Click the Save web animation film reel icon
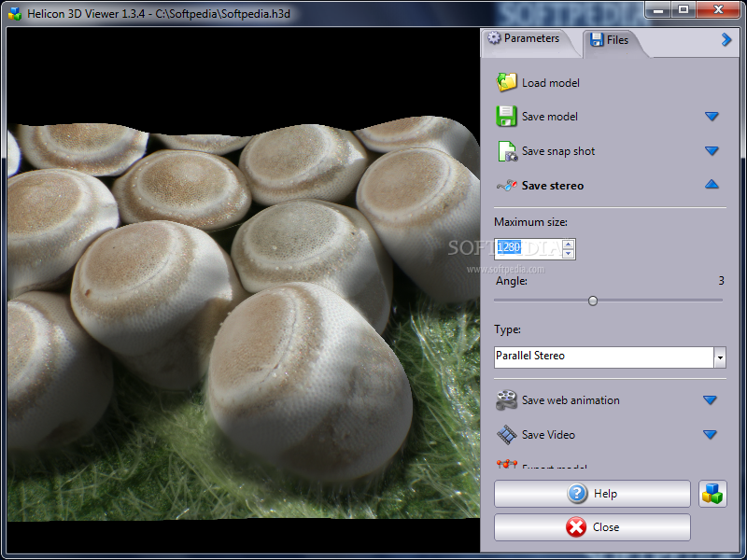 coord(506,400)
